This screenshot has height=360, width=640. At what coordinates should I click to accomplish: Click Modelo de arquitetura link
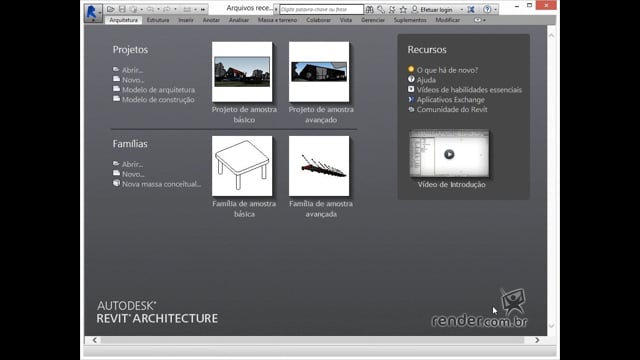[158, 90]
